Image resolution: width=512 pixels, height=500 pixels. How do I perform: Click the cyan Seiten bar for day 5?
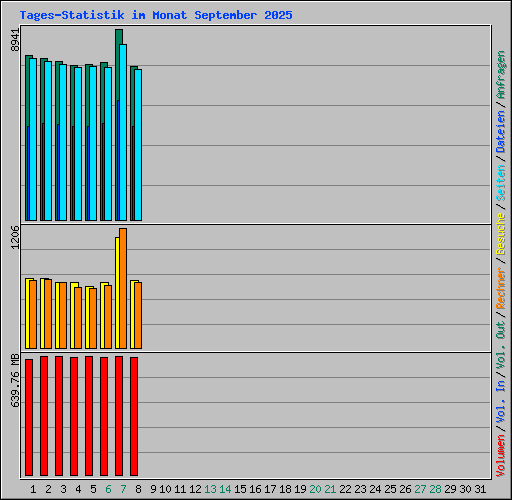click(93, 143)
